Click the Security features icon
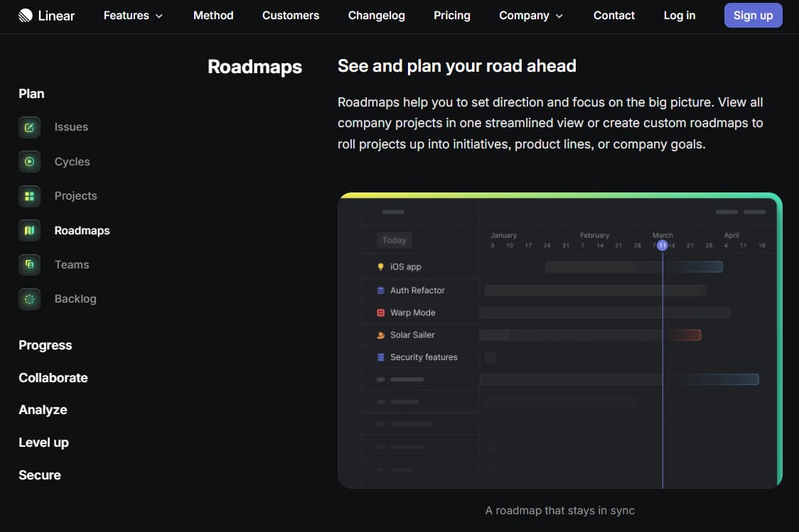 (380, 357)
